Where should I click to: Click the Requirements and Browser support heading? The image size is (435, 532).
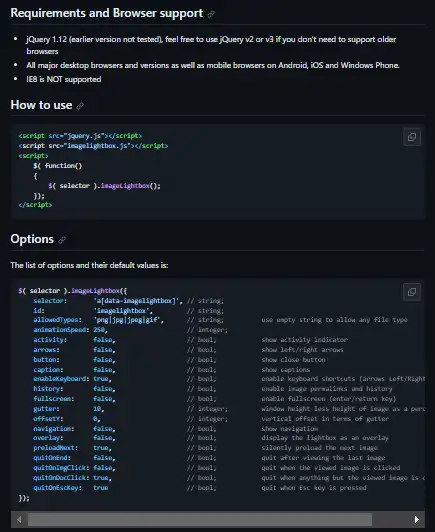(x=107, y=13)
